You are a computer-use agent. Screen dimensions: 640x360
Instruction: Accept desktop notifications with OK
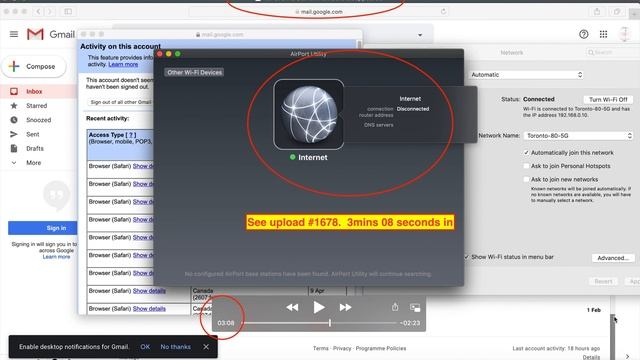pyautogui.click(x=145, y=347)
